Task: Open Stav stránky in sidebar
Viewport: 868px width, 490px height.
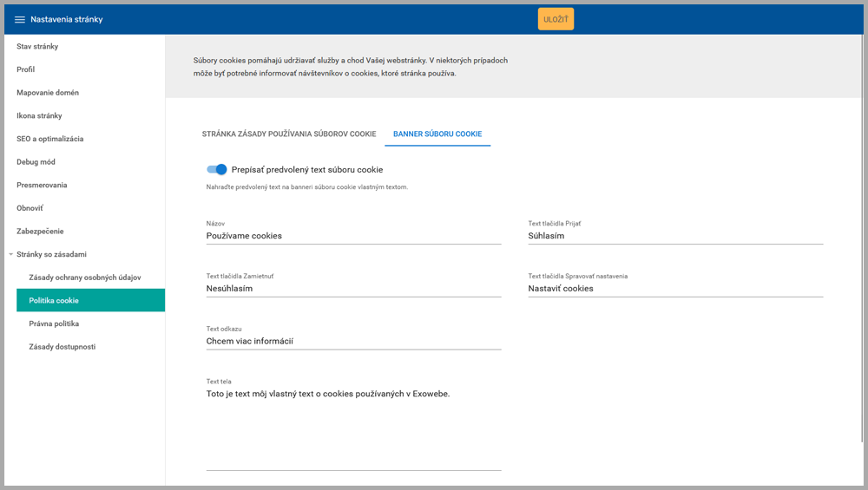Action: 37,46
